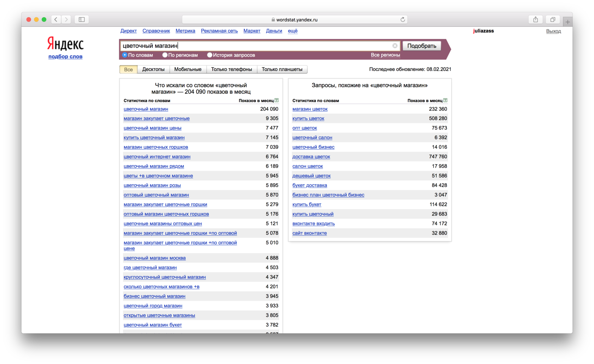Click the Последнее обновление: 08.02.2021 text
The height and width of the screenshot is (364, 594).
point(410,69)
